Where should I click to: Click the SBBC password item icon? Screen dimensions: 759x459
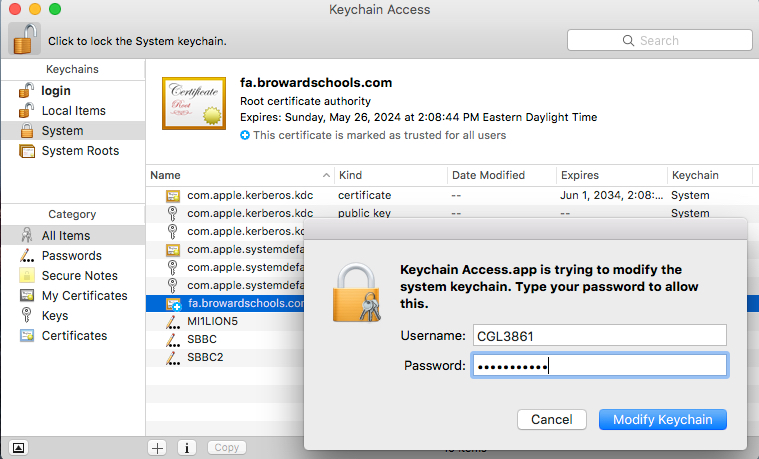[173, 339]
